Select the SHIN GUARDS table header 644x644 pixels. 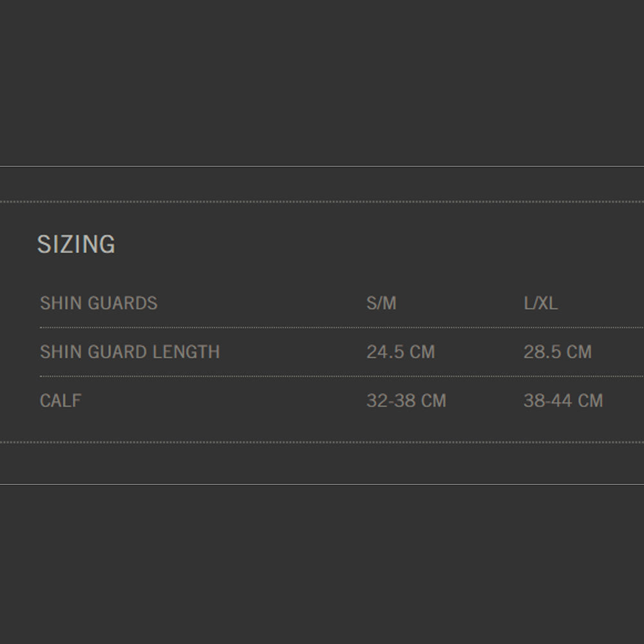tap(99, 303)
